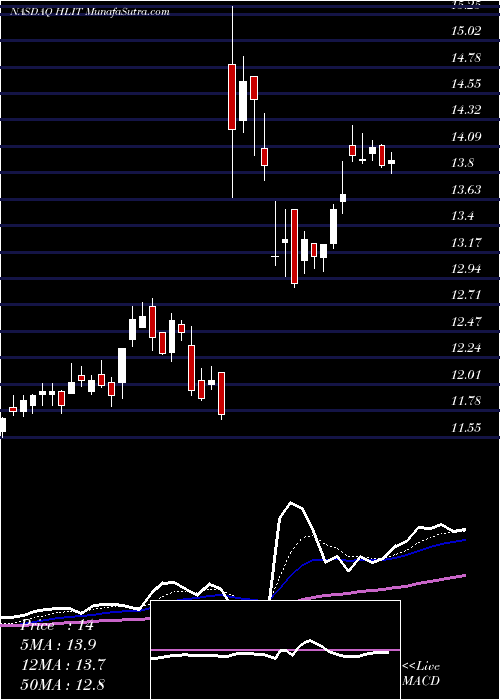500x700 pixels.
Task: Select the 14.55 price axis label
Action: point(467,84)
